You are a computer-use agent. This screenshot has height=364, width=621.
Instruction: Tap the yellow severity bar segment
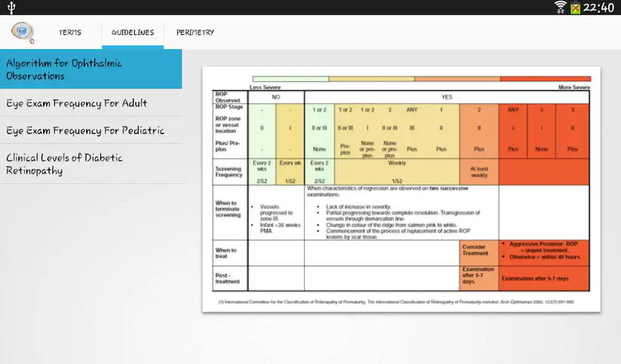point(372,79)
